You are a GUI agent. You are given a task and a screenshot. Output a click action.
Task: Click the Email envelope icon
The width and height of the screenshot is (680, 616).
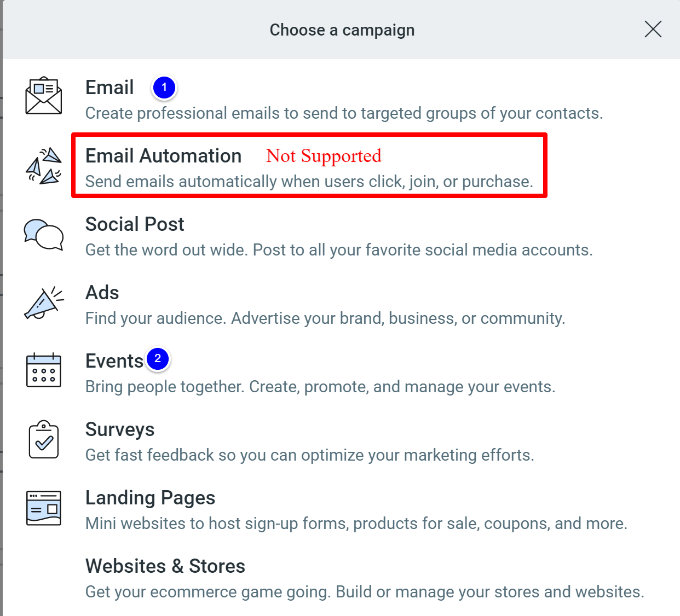(44, 96)
